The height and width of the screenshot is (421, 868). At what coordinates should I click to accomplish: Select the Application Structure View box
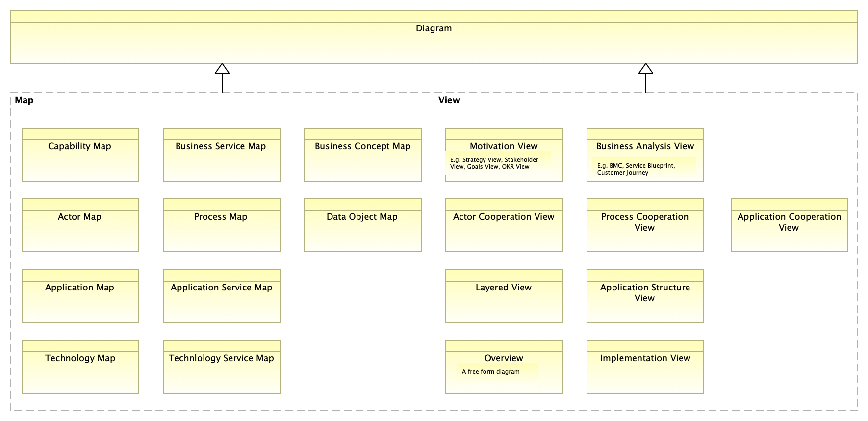pos(645,296)
